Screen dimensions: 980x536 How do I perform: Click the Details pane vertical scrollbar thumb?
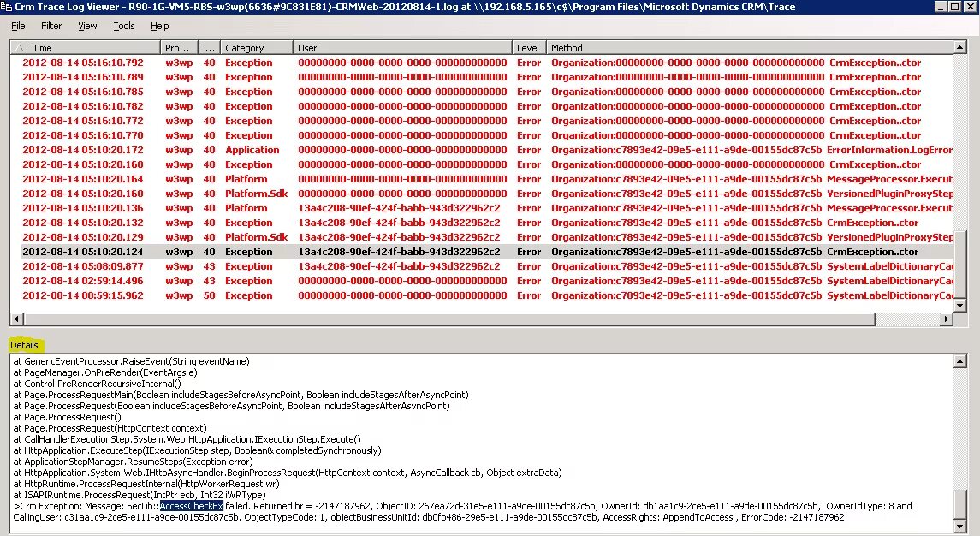pos(960,505)
